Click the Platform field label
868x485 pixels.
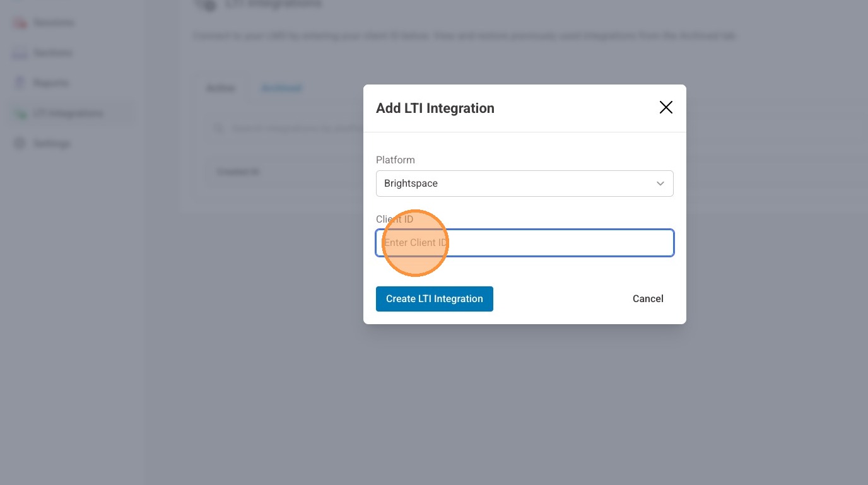pos(396,160)
